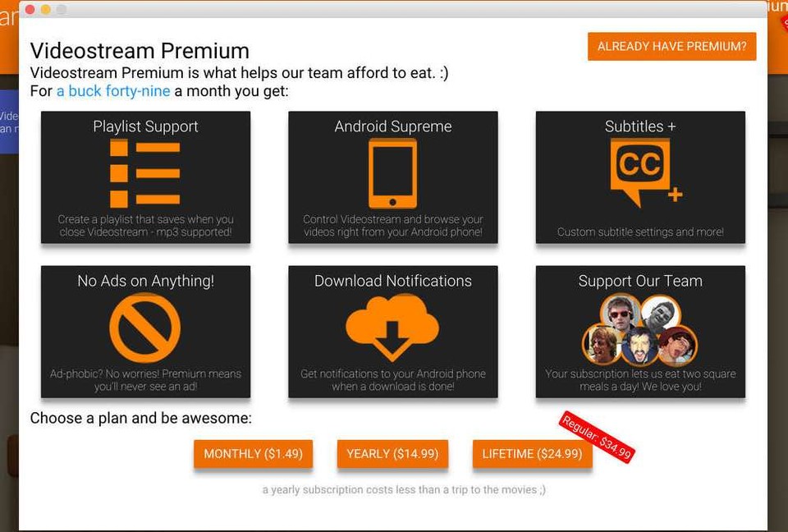Click the playlist description mentioning mp3 support

pyautogui.click(x=146, y=226)
